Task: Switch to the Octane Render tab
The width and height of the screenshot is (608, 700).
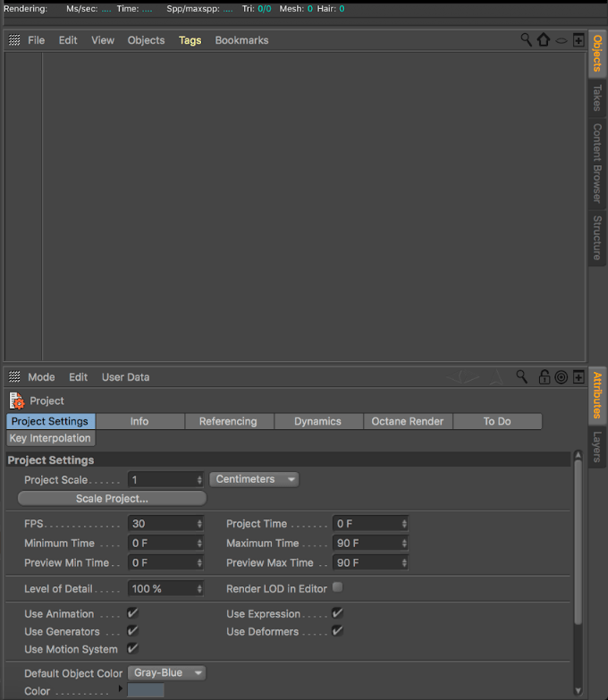Action: 408,421
